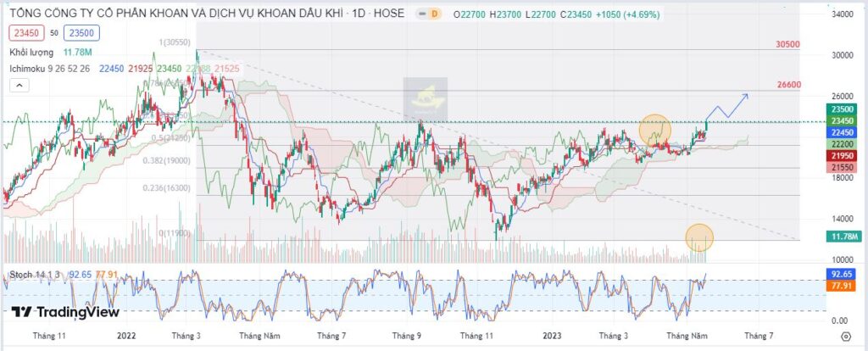Click 34000 on the price scale
868x351 pixels.
pos(842,14)
